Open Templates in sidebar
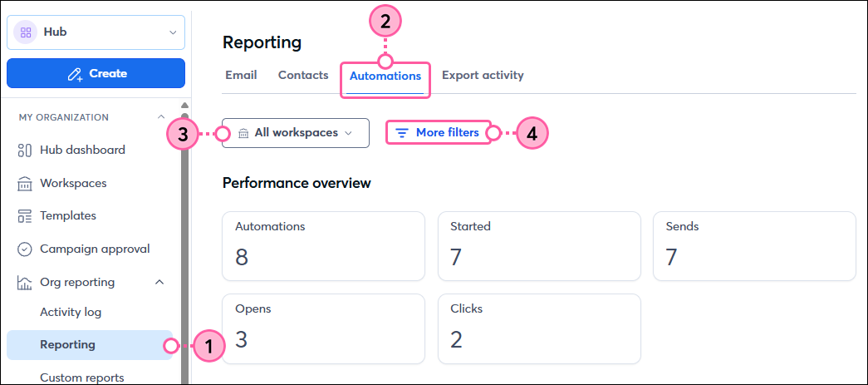Screen dimensions: 868x385 68,215
